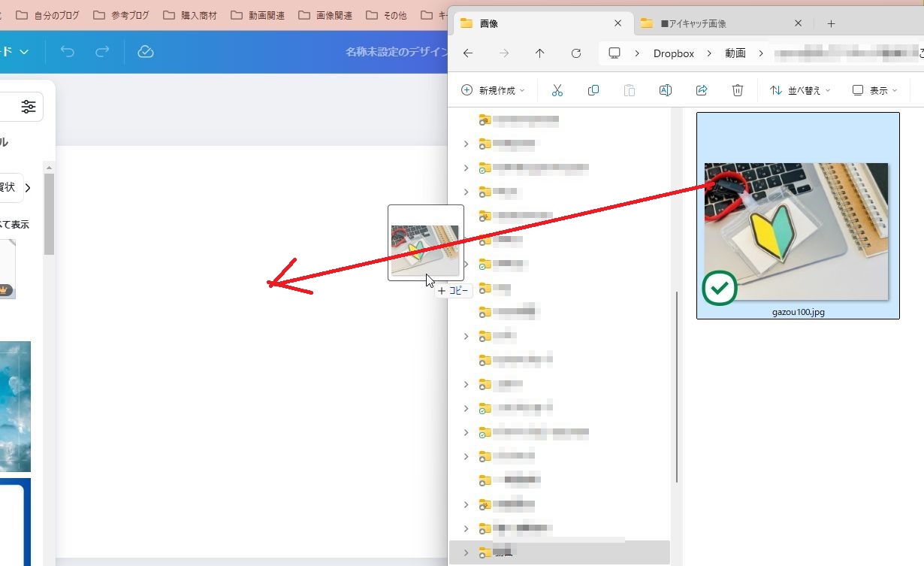
Task: Open the 並べ替え sort dropdown
Action: coord(801,90)
